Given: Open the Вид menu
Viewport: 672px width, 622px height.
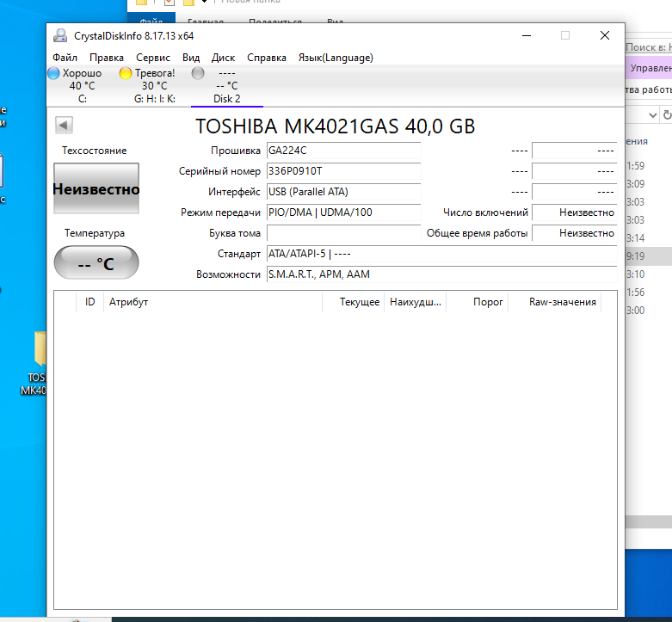Looking at the screenshot, I should (191, 58).
